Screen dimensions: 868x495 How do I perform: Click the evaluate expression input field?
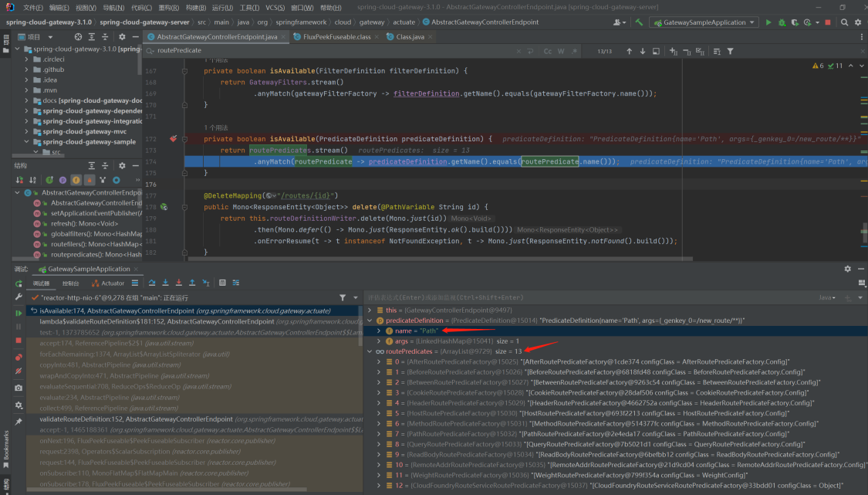click(589, 297)
